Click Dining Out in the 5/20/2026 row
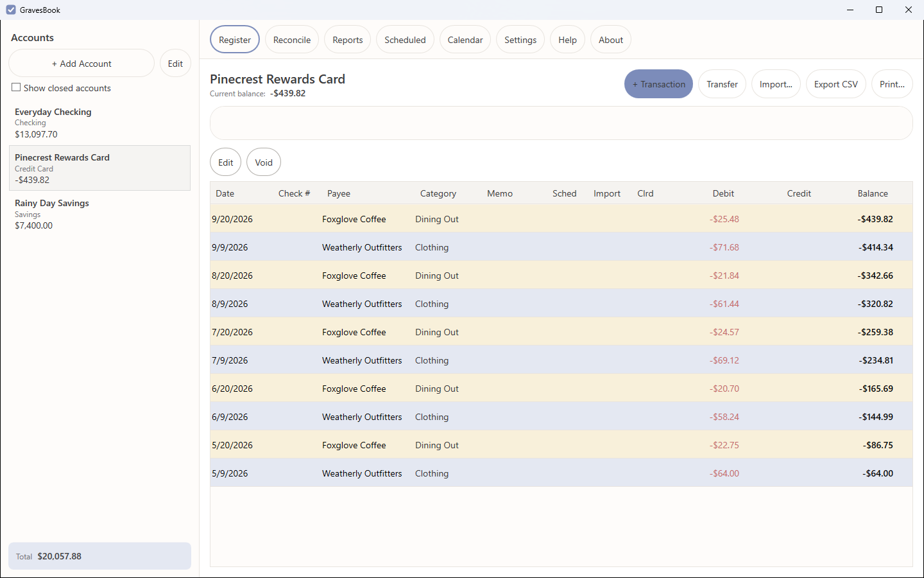The height and width of the screenshot is (578, 924). click(437, 445)
